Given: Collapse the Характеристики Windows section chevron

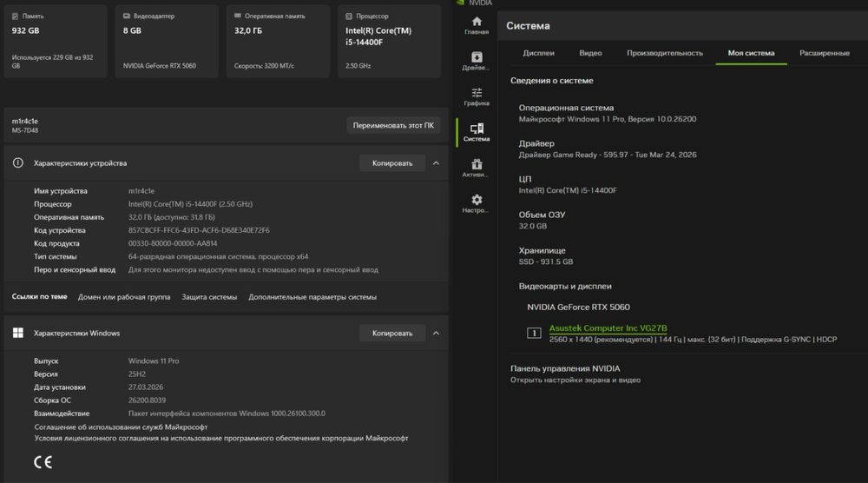Looking at the screenshot, I should [436, 333].
